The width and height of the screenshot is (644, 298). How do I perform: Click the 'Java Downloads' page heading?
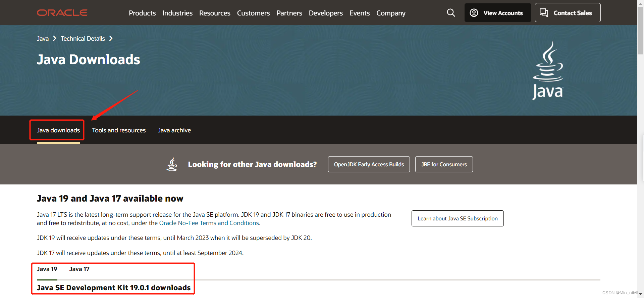click(89, 59)
